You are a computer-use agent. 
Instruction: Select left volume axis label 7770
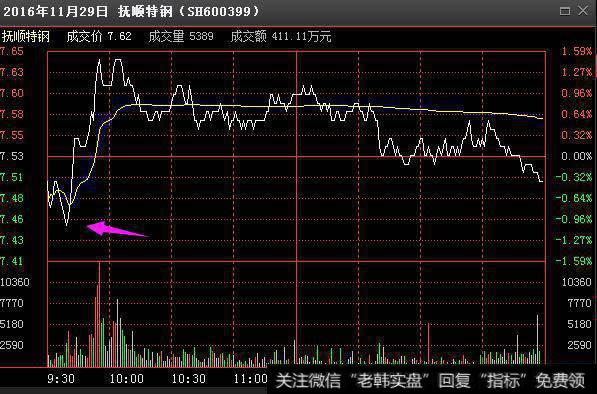coord(12,303)
